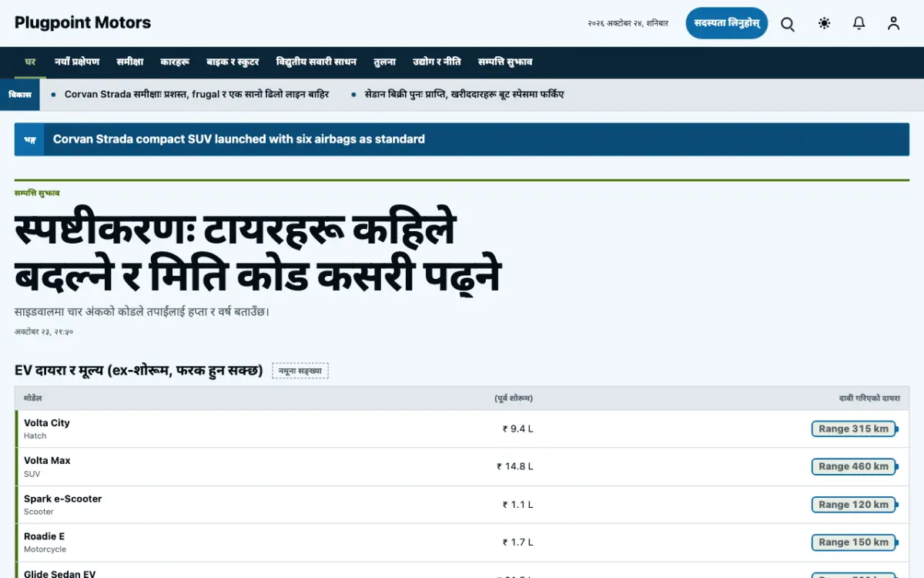Click the ₹ 9.4 L price cell
Image resolution: width=924 pixels, height=578 pixels.
click(518, 429)
